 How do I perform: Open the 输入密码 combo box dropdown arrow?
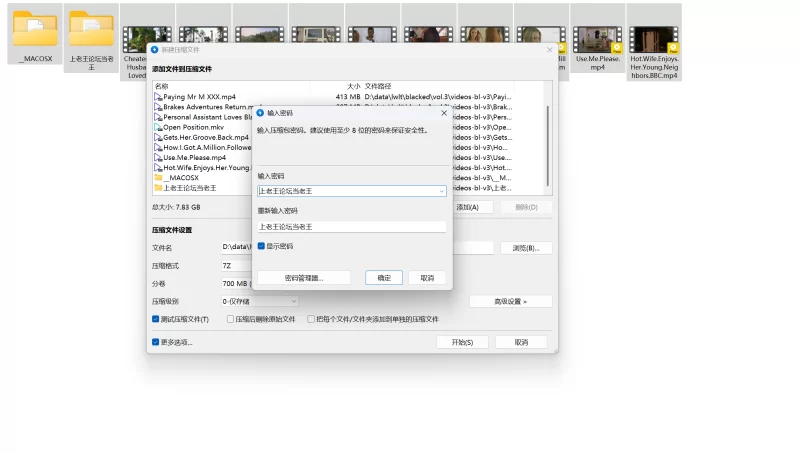pos(441,191)
